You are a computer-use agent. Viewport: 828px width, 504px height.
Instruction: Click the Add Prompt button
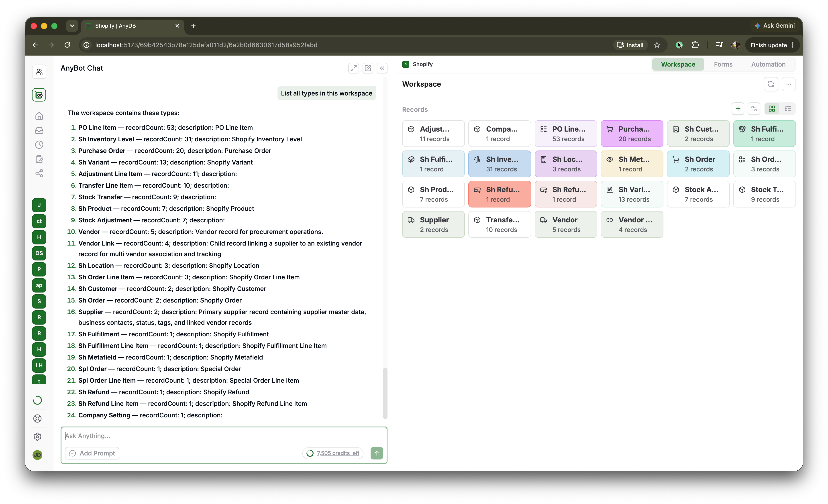(92, 453)
